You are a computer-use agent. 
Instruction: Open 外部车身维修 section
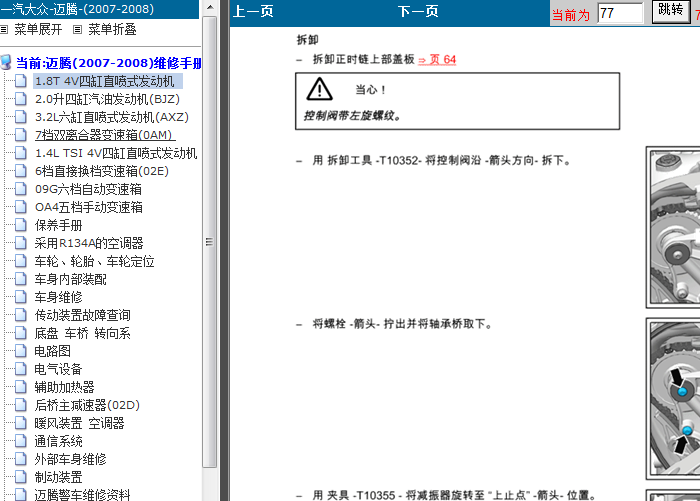click(71, 459)
